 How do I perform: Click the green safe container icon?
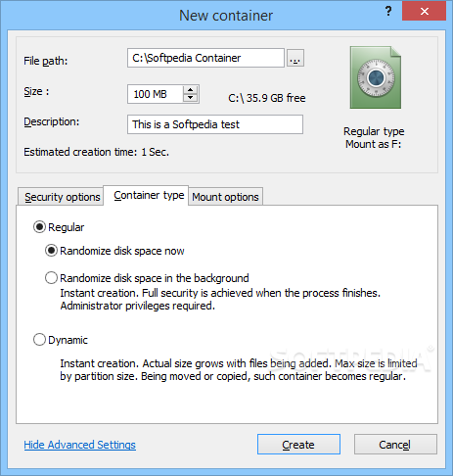point(376,77)
